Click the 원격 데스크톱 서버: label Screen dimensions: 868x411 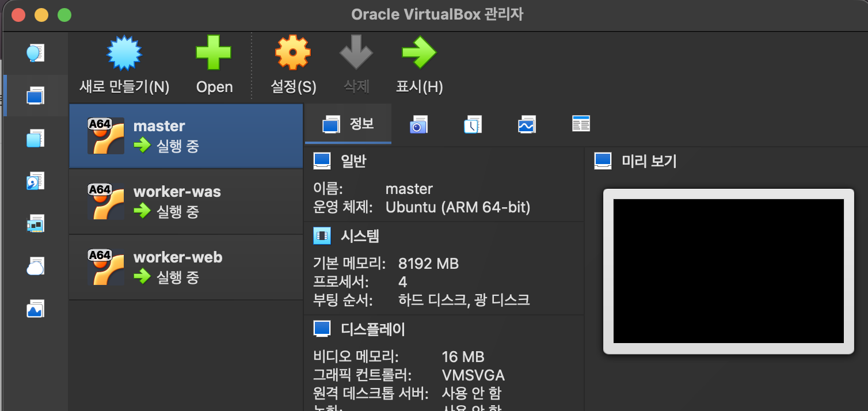tap(371, 394)
